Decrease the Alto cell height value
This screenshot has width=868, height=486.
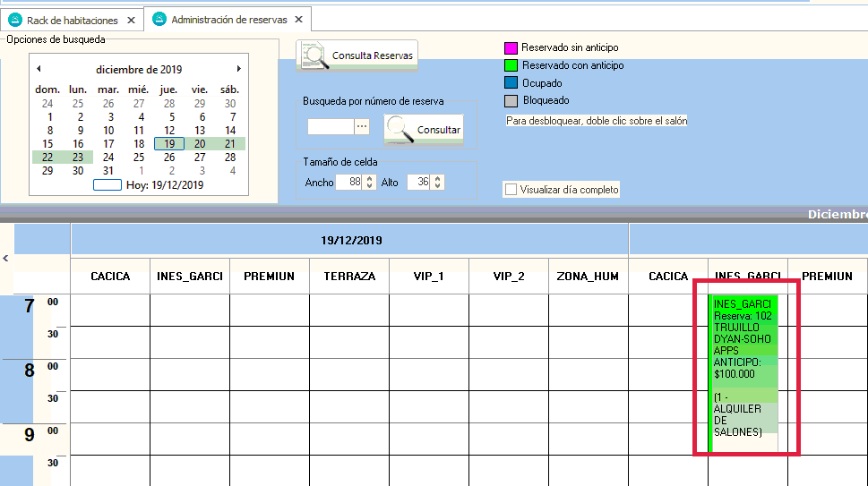click(438, 186)
